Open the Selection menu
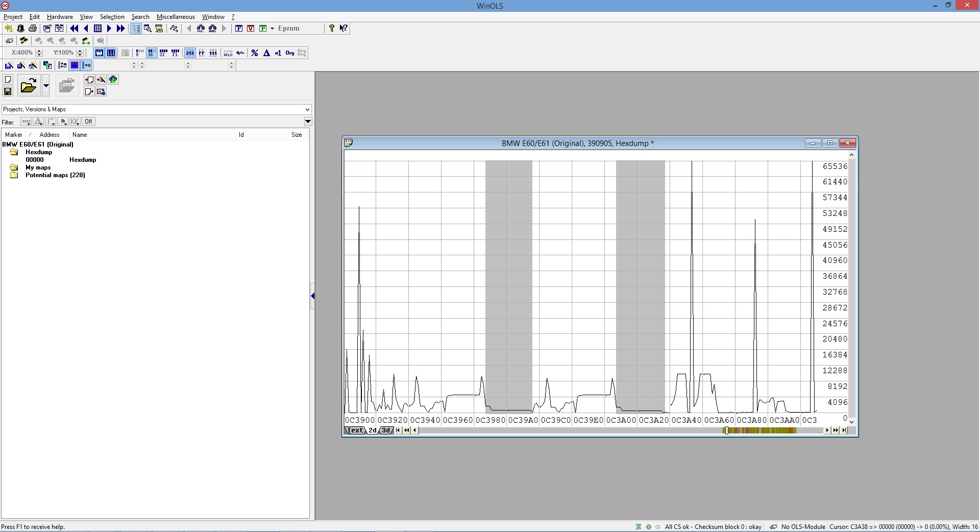The image size is (980, 532). tap(112, 17)
